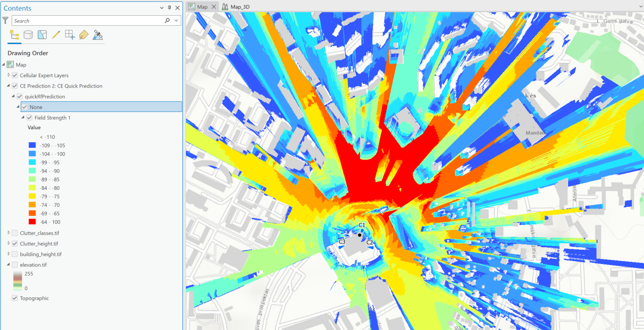Click lime swatch for -84 - -80
Viewport: 644px width, 330px height.
point(32,188)
